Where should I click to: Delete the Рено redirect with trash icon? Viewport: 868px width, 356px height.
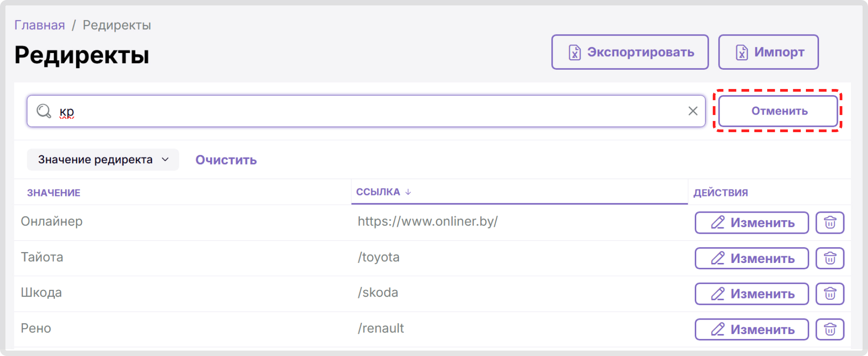point(830,329)
